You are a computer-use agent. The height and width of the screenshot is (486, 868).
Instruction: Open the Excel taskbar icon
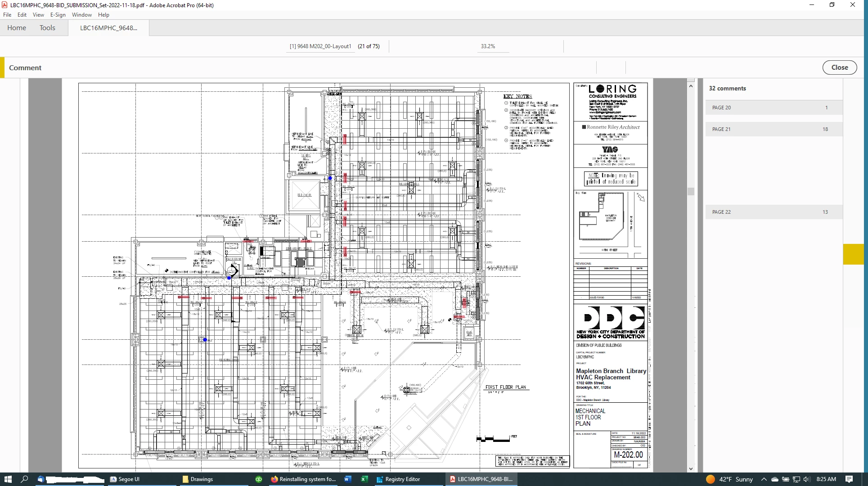pyautogui.click(x=364, y=479)
